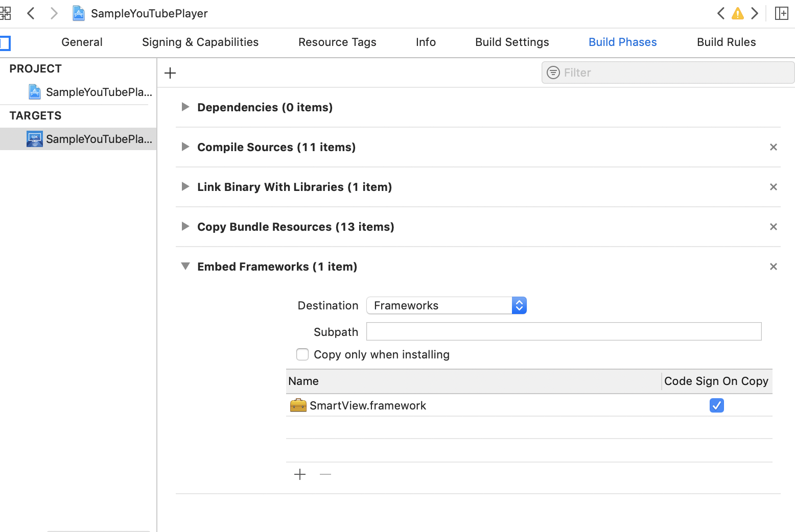Open the project navigator grid icon
Viewport: 795px width, 532px height.
pyautogui.click(x=6, y=13)
